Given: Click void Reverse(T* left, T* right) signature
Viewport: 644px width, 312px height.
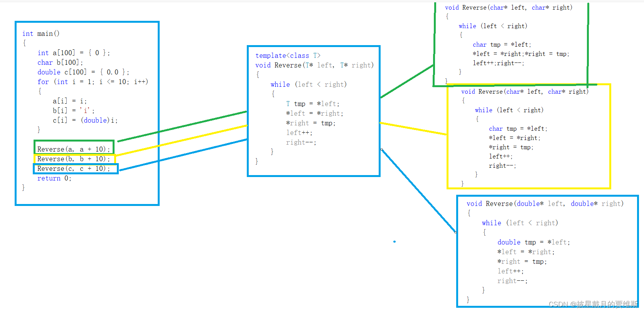Looking at the screenshot, I should [x=315, y=65].
